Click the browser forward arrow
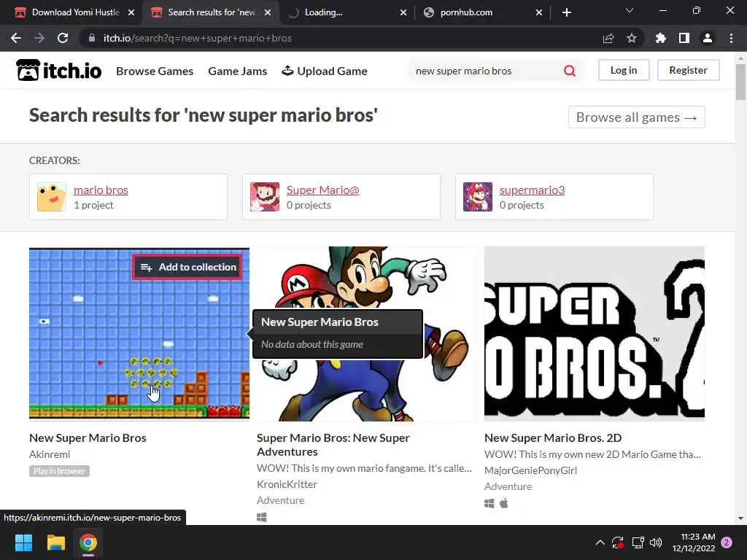The width and height of the screenshot is (747, 560). (x=39, y=38)
